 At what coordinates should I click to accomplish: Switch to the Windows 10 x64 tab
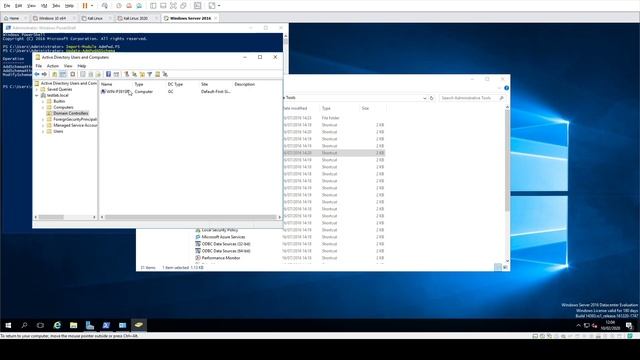pos(52,18)
